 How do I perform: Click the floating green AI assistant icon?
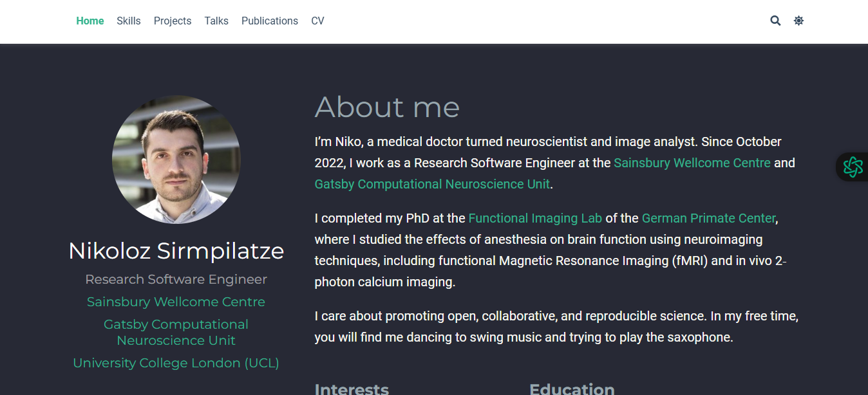853,167
